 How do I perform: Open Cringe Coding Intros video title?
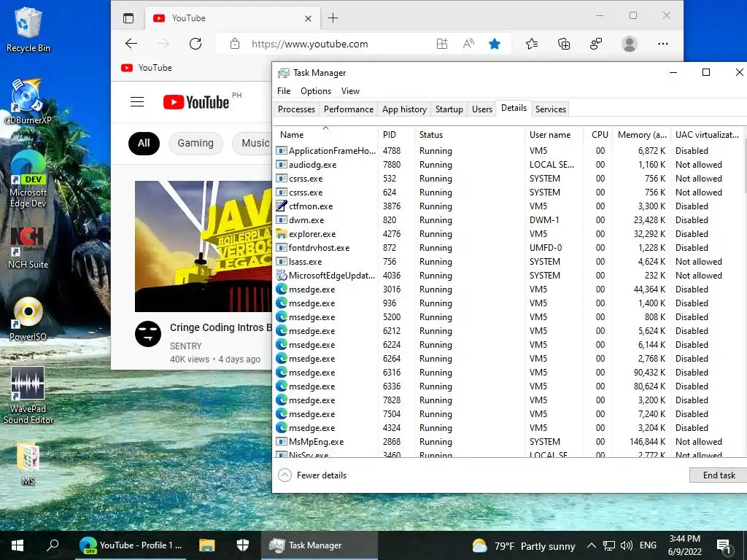[x=220, y=327]
